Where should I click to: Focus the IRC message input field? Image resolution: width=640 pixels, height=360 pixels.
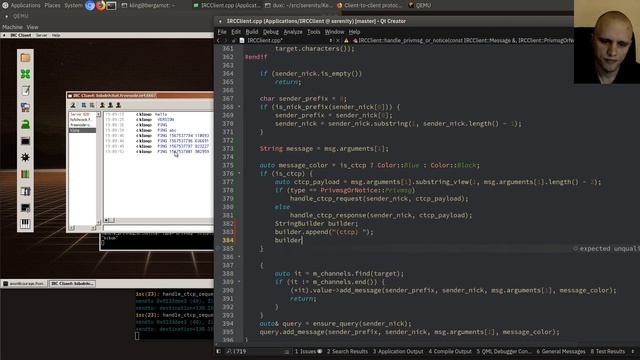coord(158,228)
